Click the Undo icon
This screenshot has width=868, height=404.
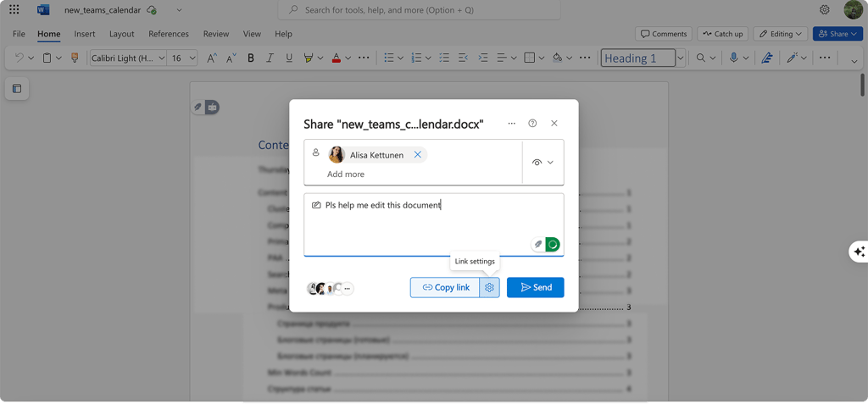click(19, 58)
